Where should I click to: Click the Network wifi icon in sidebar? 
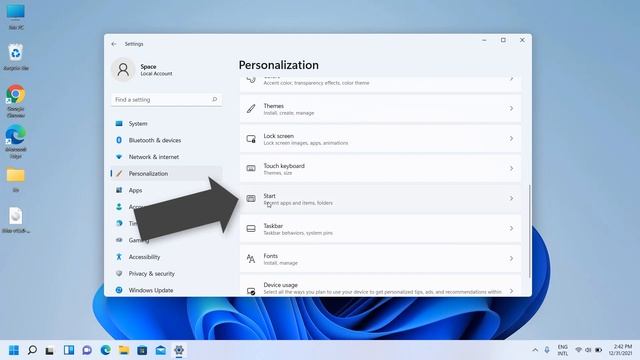tap(119, 157)
